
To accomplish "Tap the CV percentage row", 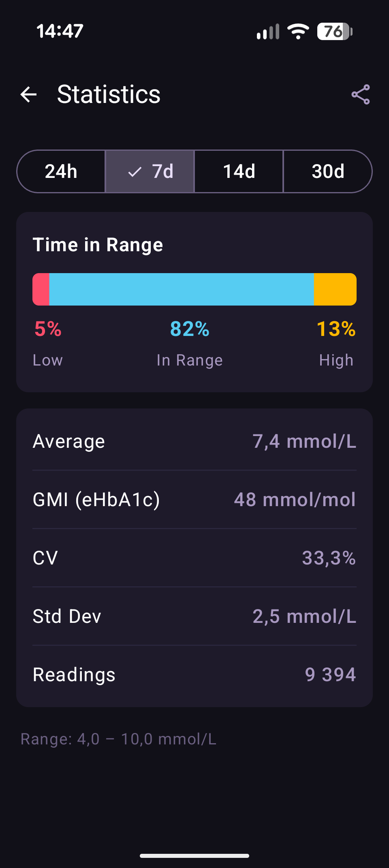I will (x=194, y=558).
